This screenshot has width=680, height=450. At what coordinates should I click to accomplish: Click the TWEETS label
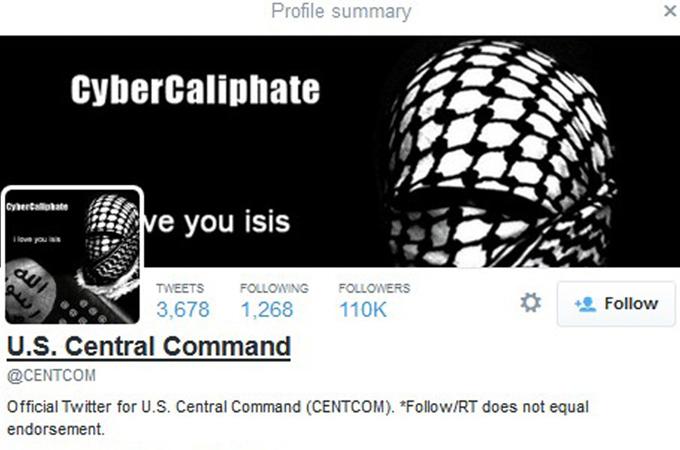click(180, 288)
